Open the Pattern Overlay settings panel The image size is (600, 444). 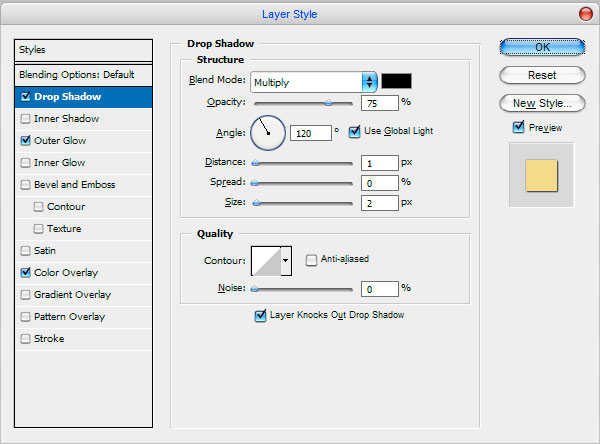70,317
